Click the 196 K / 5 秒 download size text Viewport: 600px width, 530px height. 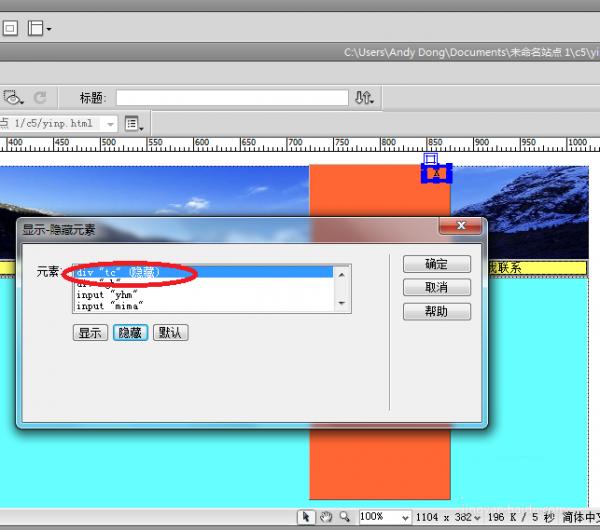(521, 517)
